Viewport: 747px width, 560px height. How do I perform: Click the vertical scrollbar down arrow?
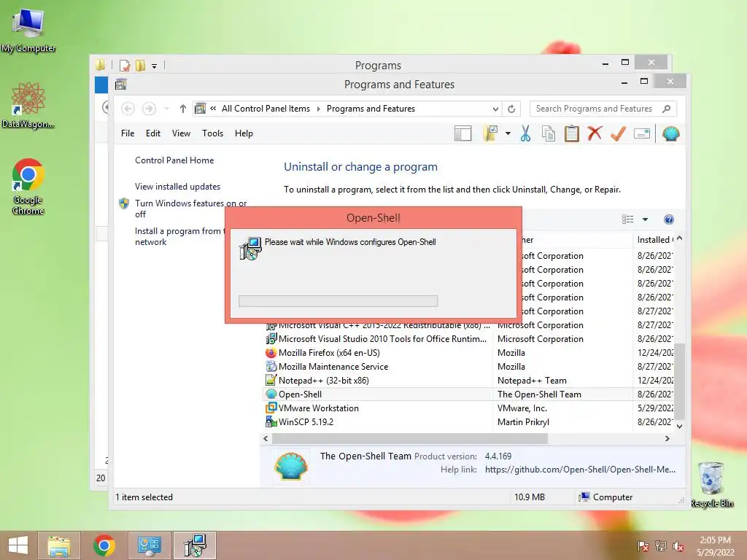(x=680, y=426)
